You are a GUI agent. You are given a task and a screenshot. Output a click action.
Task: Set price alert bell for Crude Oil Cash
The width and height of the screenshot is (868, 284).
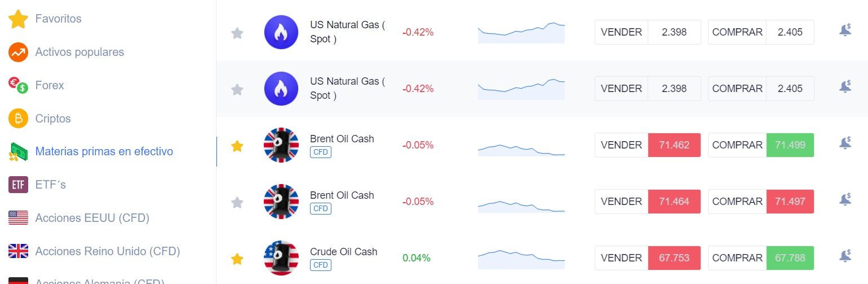click(845, 256)
